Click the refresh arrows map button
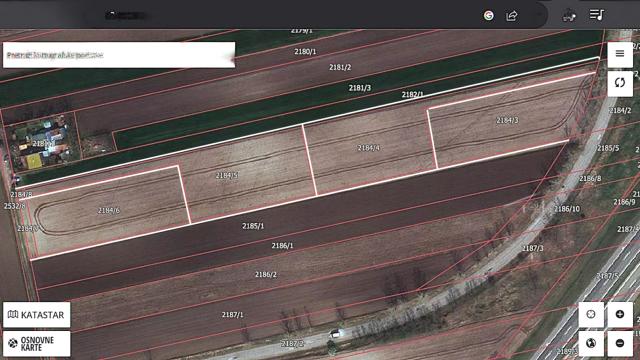640x360 pixels. click(620, 83)
